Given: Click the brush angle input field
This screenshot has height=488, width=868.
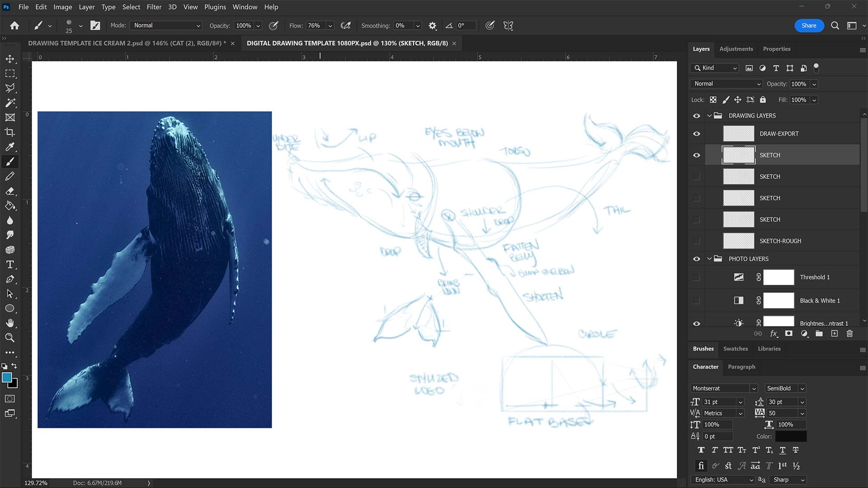Looking at the screenshot, I should pos(466,26).
